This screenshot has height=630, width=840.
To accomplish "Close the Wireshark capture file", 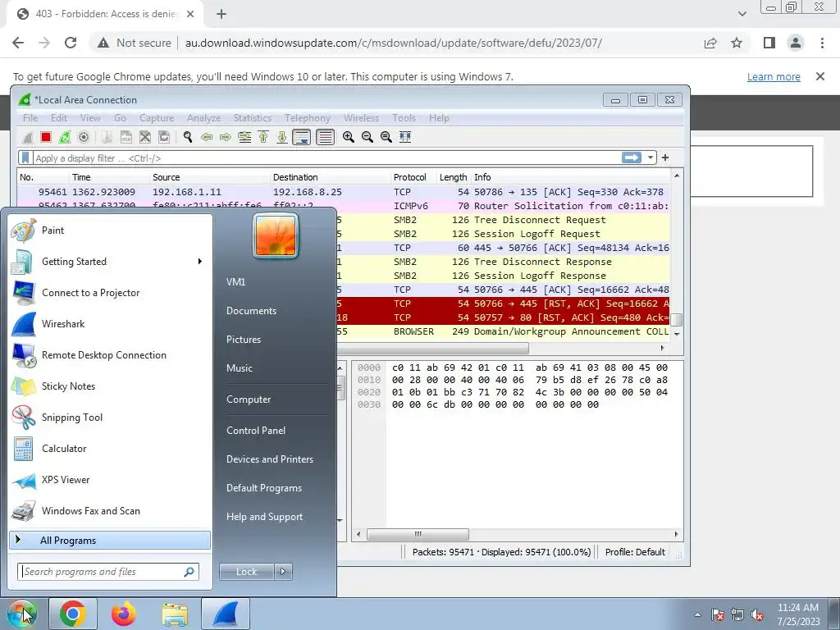I will [145, 137].
